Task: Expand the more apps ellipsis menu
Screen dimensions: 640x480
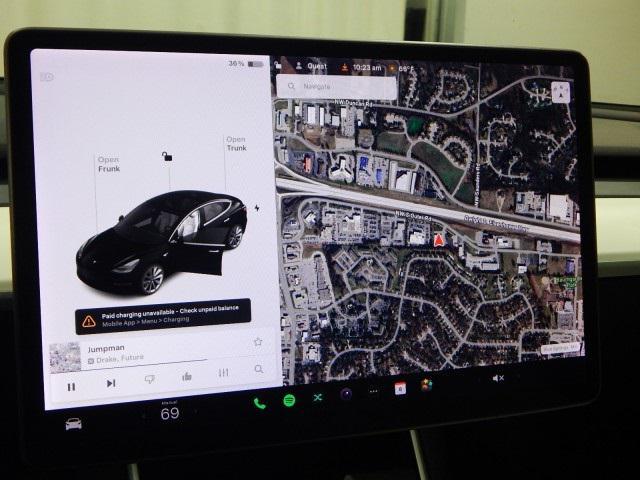Action: [373, 392]
